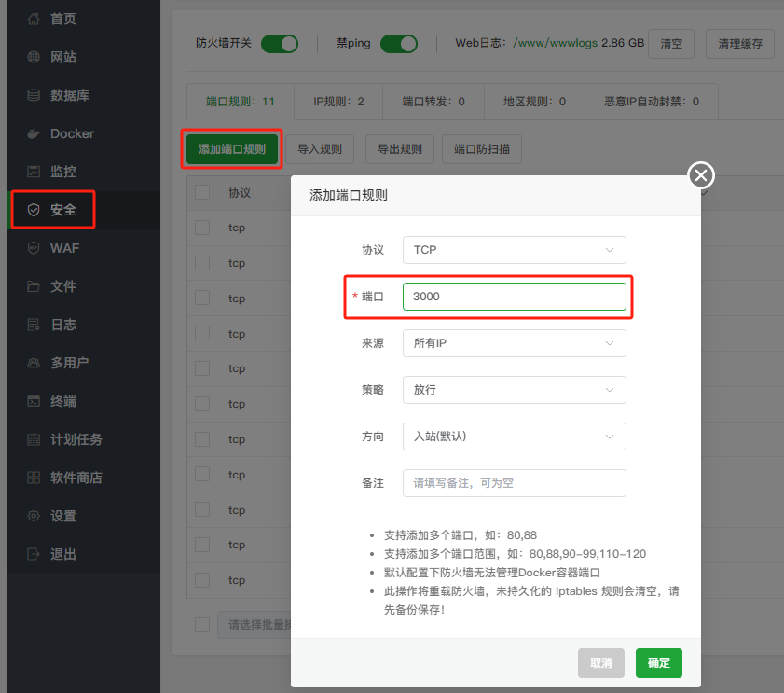
Task: Open the 策略 放行 dropdown
Action: [x=514, y=390]
